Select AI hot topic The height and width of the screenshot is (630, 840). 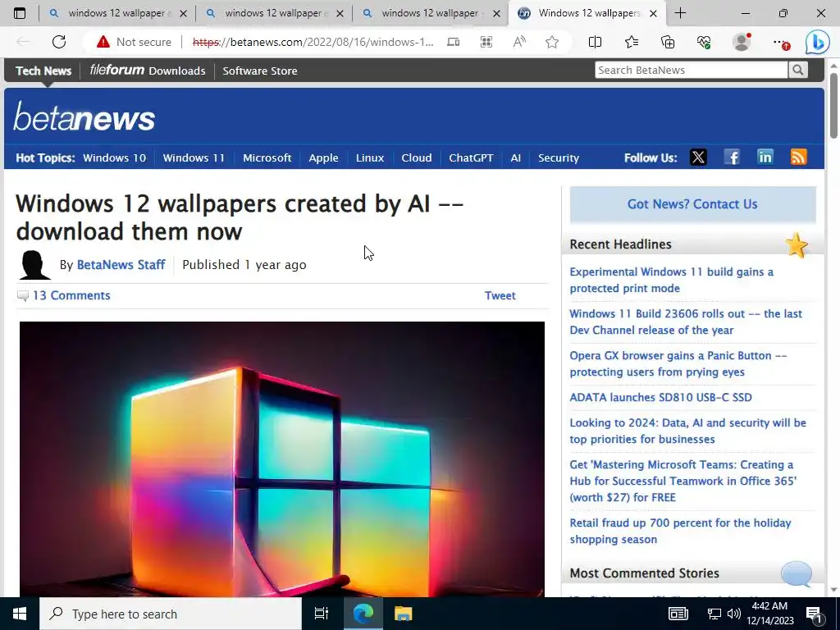[515, 157]
